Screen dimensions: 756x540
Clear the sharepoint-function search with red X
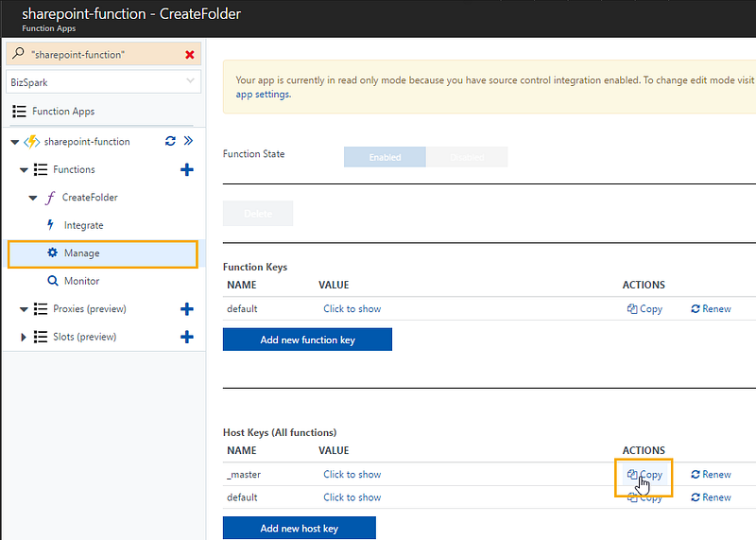coord(190,55)
